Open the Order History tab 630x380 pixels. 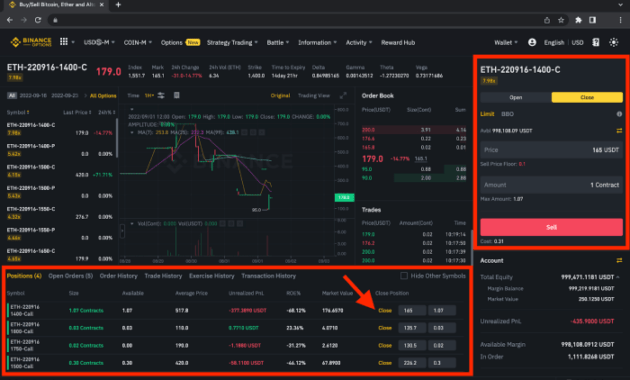coord(118,276)
